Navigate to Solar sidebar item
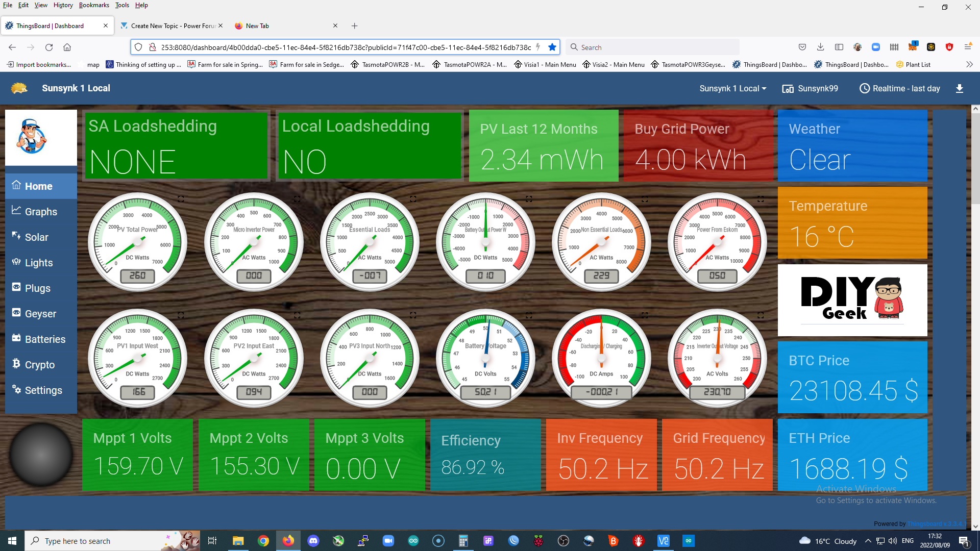 (x=36, y=237)
